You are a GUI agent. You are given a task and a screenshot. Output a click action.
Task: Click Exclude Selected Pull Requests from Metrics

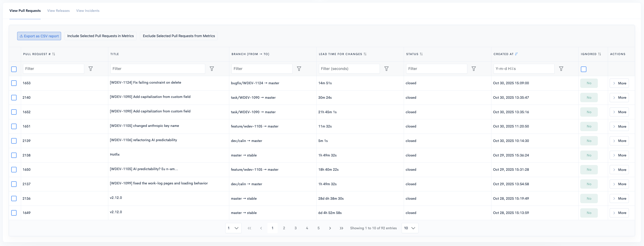coord(179,36)
